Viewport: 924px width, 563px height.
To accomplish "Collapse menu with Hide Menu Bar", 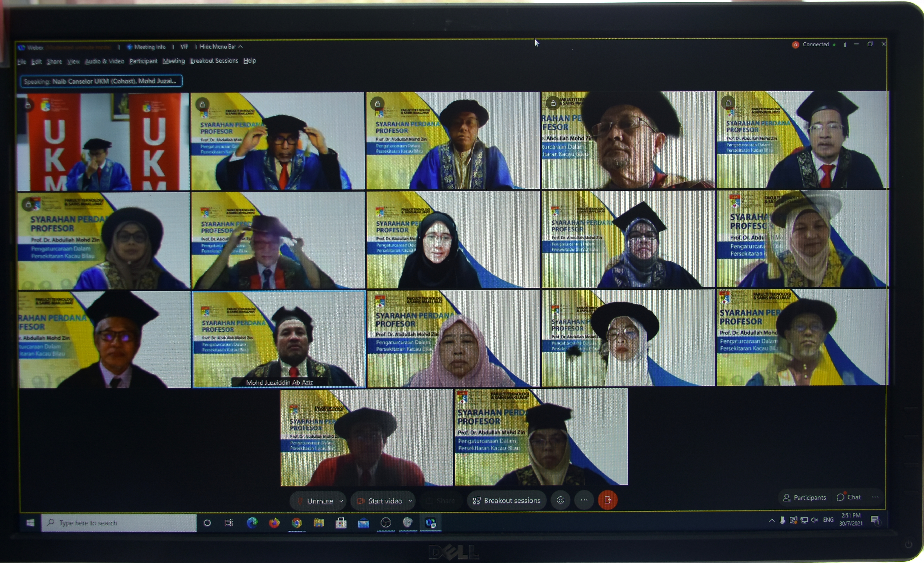I will coord(221,46).
